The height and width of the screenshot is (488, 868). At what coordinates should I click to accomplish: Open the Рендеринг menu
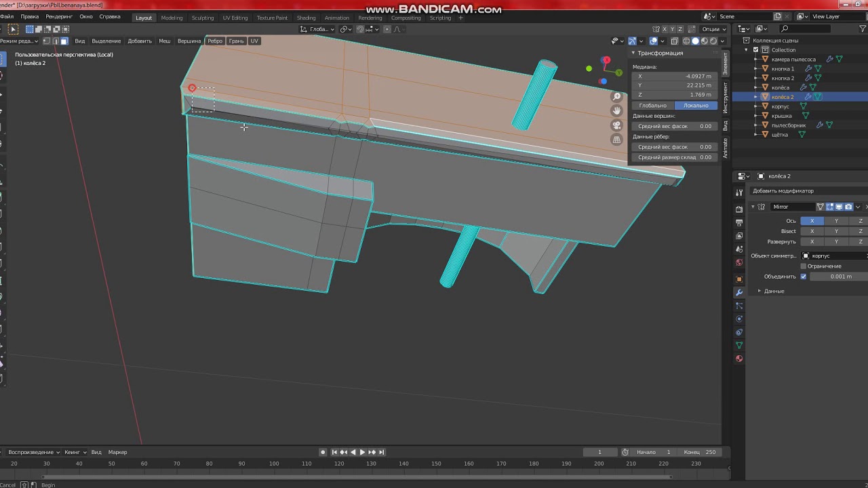click(59, 16)
